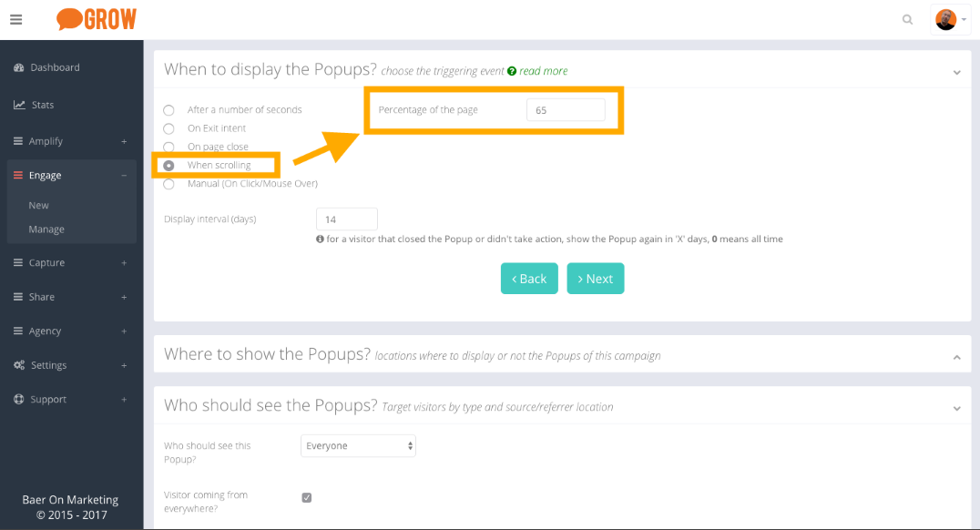Image resolution: width=980 pixels, height=530 pixels.
Task: Click the green help question icon
Action: pos(512,71)
